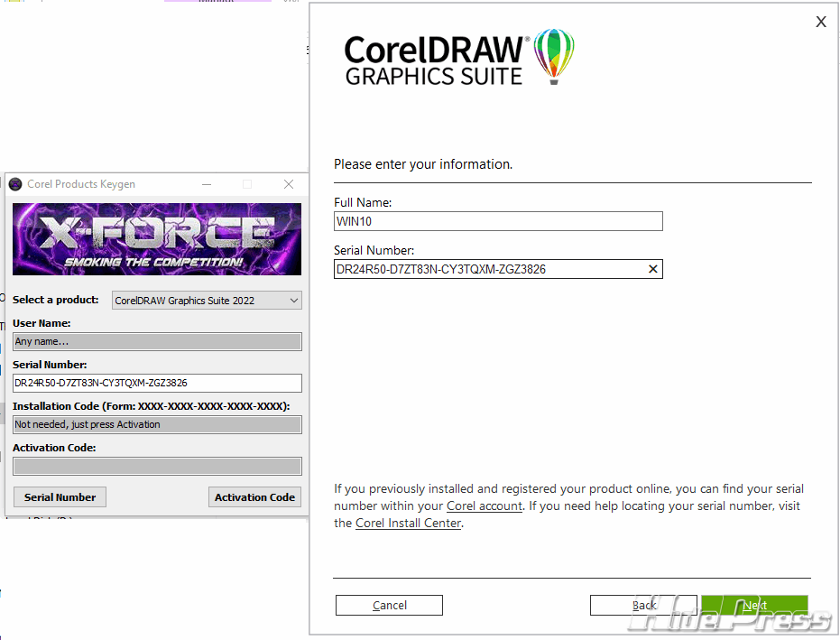Click the installer's Serial Number input box

point(487,269)
